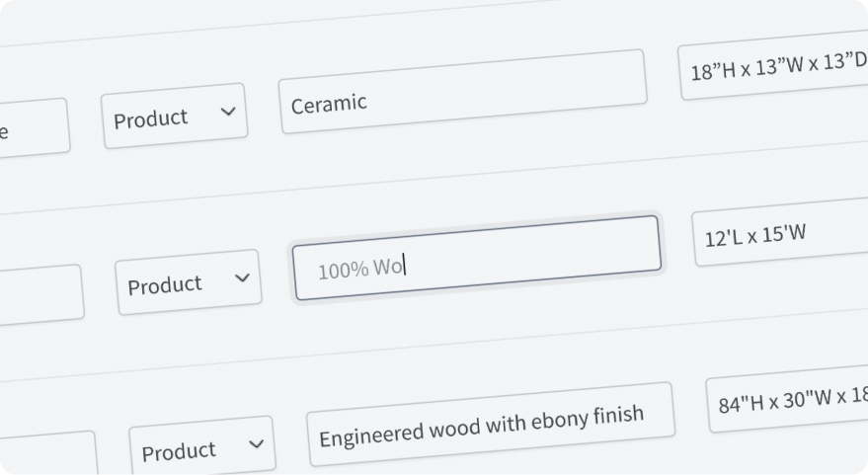The height and width of the screenshot is (475, 868).
Task: Click the chevron arrow beside the 100% Wo field
Action: pos(242,278)
